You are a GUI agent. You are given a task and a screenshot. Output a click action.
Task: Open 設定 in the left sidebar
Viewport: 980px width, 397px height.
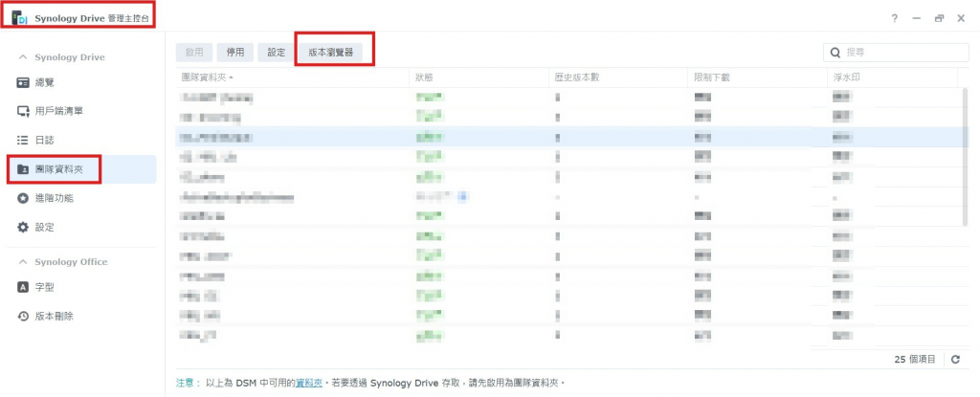[x=82, y=228]
